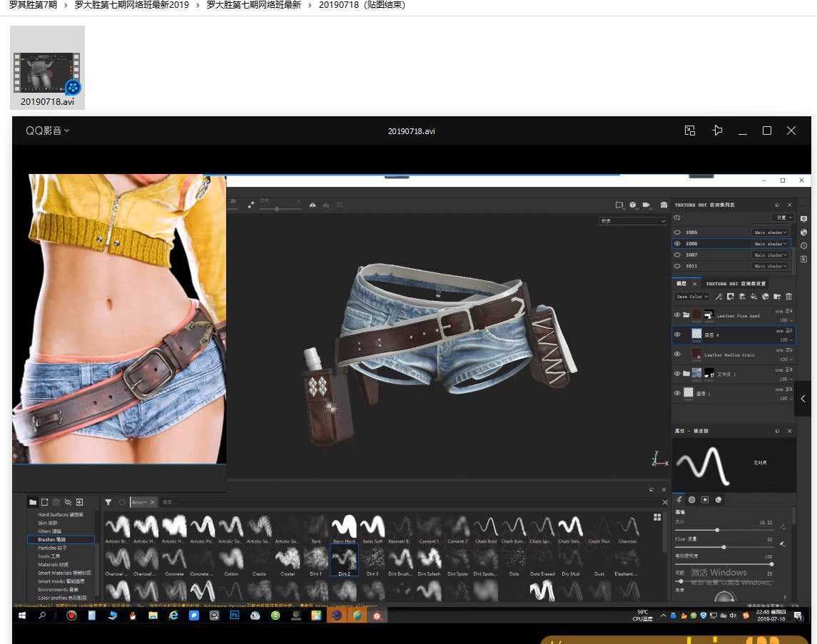Click the shelf filter funnel icon
Image resolution: width=817 pixels, height=644 pixels.
(x=108, y=502)
